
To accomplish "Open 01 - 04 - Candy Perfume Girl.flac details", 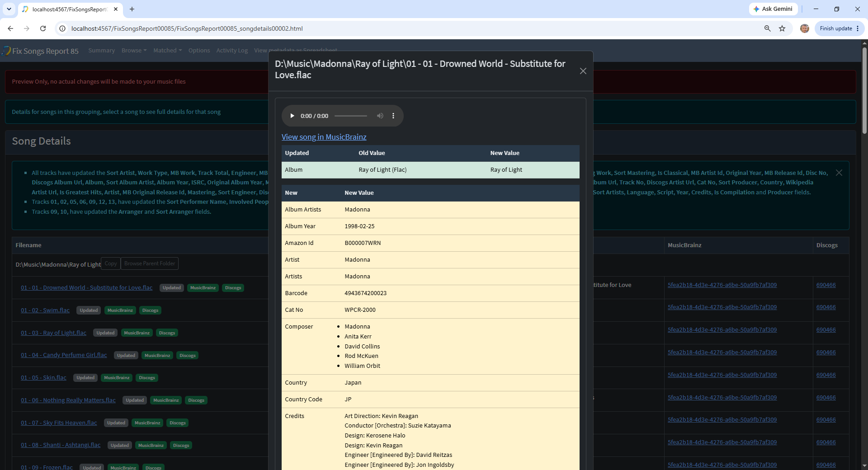I will click(x=64, y=355).
